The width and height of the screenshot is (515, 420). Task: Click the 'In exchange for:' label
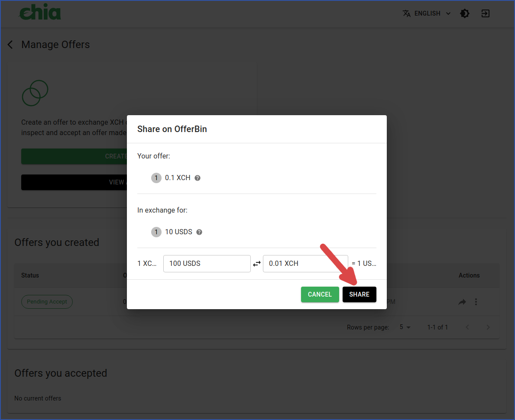pos(162,210)
